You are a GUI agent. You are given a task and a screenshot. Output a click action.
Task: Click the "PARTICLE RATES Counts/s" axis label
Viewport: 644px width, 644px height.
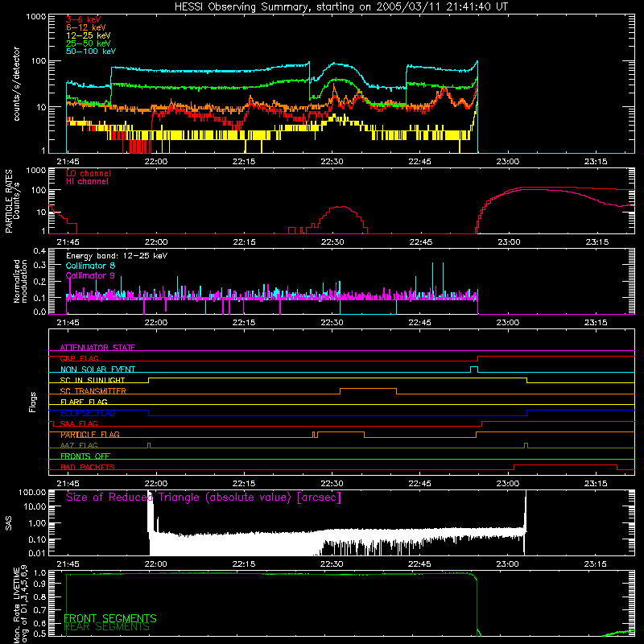coord(12,201)
